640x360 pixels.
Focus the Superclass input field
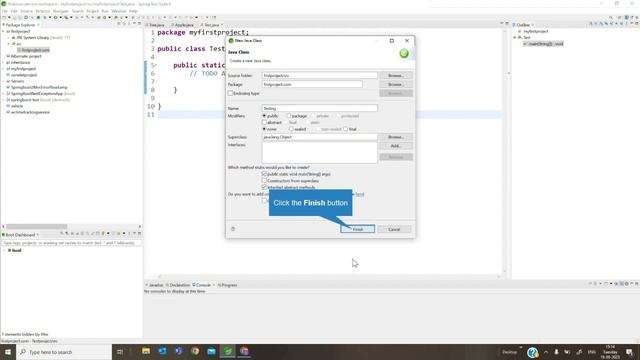click(x=320, y=137)
